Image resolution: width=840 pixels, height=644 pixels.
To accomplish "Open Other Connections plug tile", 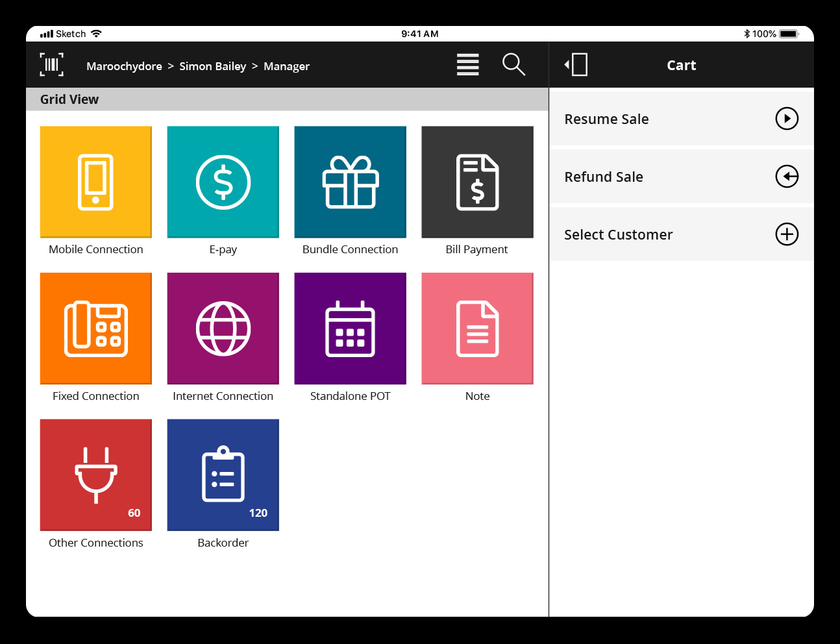I will click(x=96, y=475).
